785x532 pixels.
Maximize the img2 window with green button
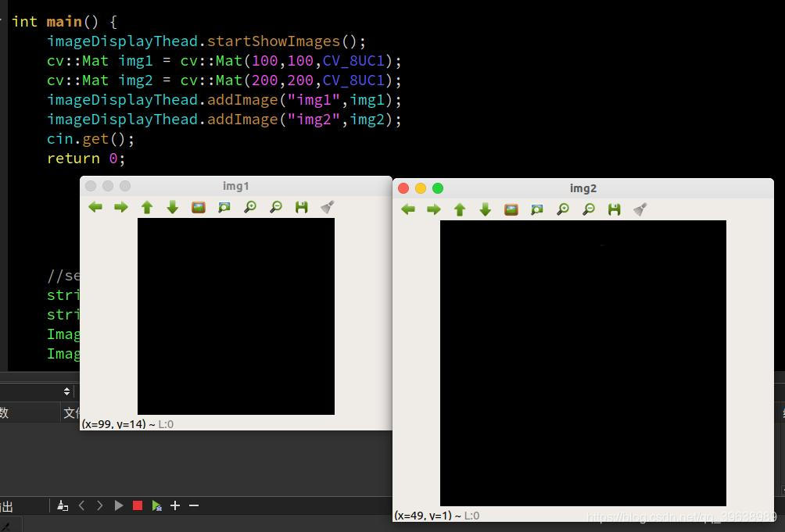pos(438,188)
